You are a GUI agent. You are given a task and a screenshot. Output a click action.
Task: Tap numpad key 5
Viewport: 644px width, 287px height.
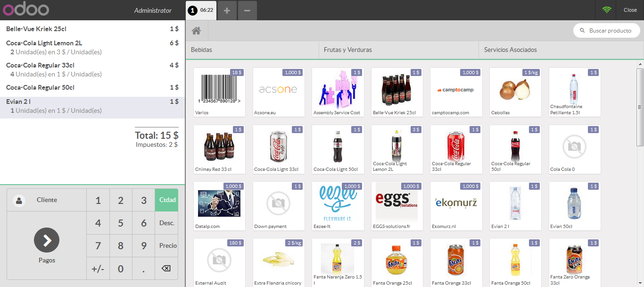point(121,223)
